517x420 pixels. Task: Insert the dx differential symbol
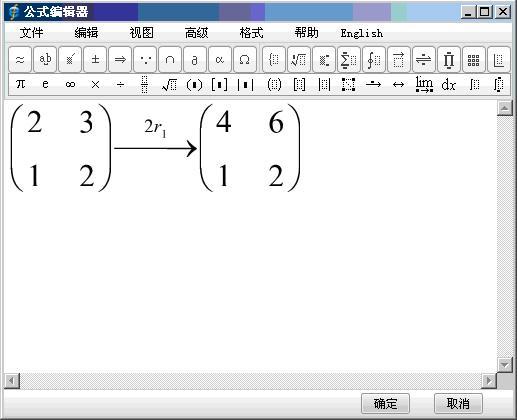[449, 85]
